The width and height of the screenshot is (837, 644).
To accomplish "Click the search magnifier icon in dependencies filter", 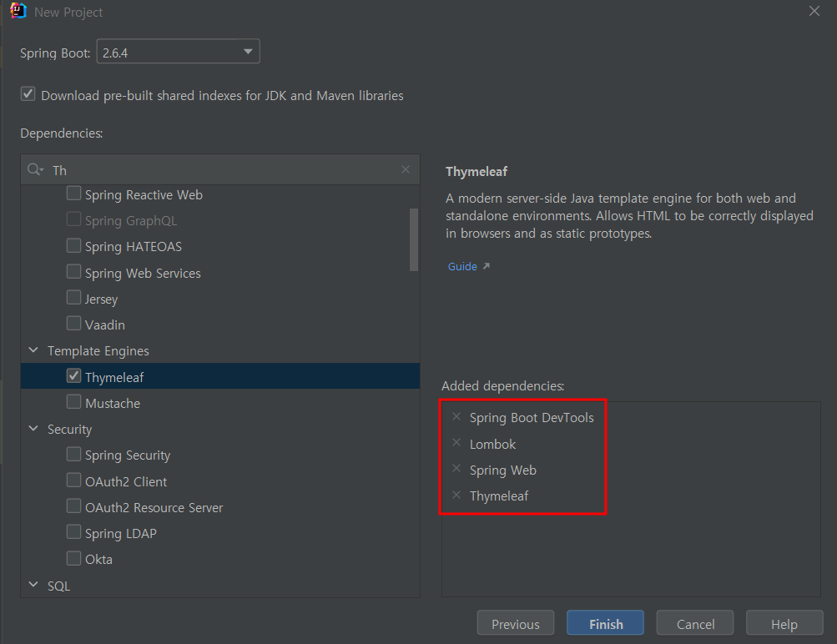I will point(35,169).
